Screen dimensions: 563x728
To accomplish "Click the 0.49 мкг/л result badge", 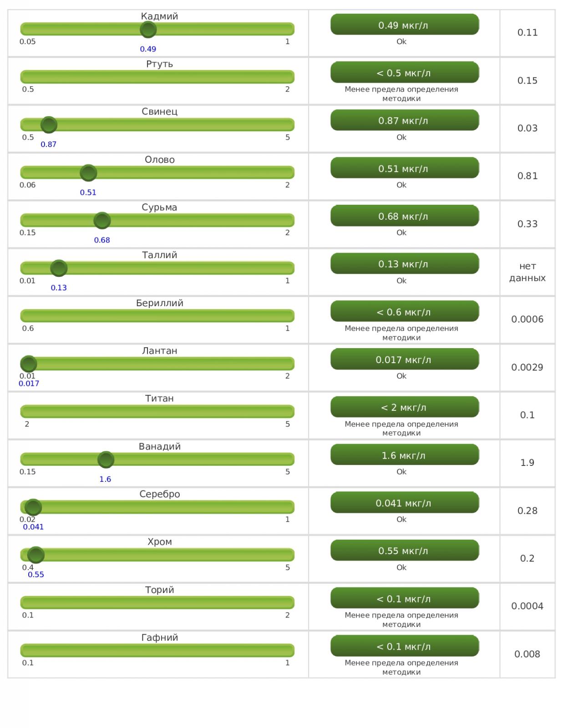I will [x=405, y=25].
